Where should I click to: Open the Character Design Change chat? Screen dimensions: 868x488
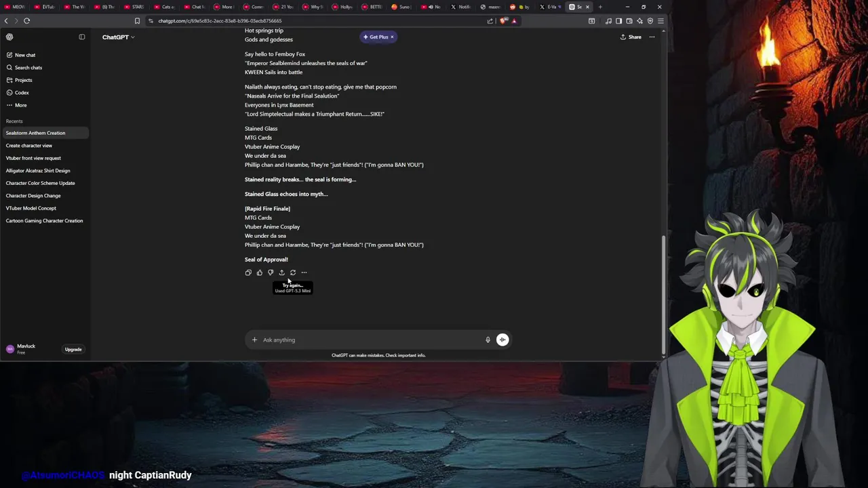(x=45, y=196)
